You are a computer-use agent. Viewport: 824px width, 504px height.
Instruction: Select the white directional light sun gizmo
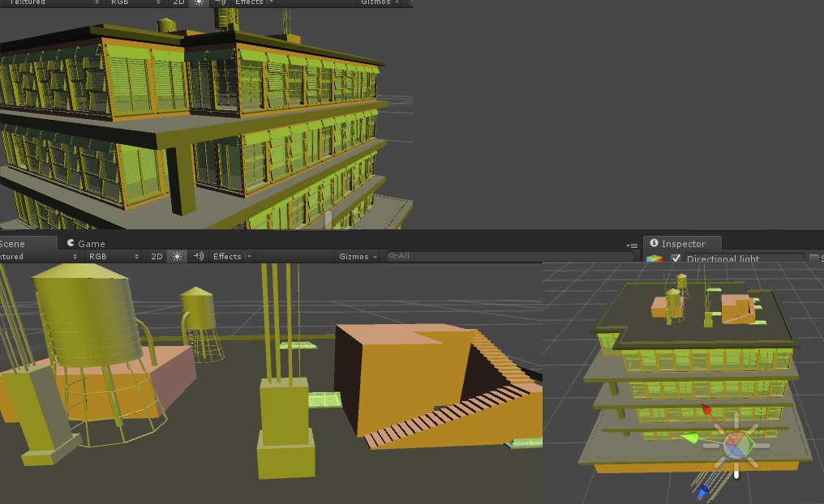(x=736, y=445)
